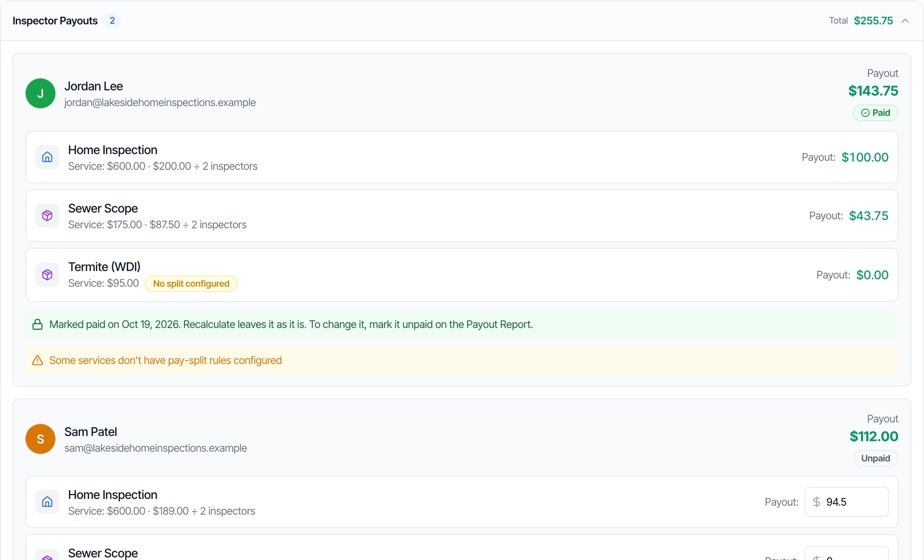
Task: Click the warning triangle icon
Action: coord(37,360)
